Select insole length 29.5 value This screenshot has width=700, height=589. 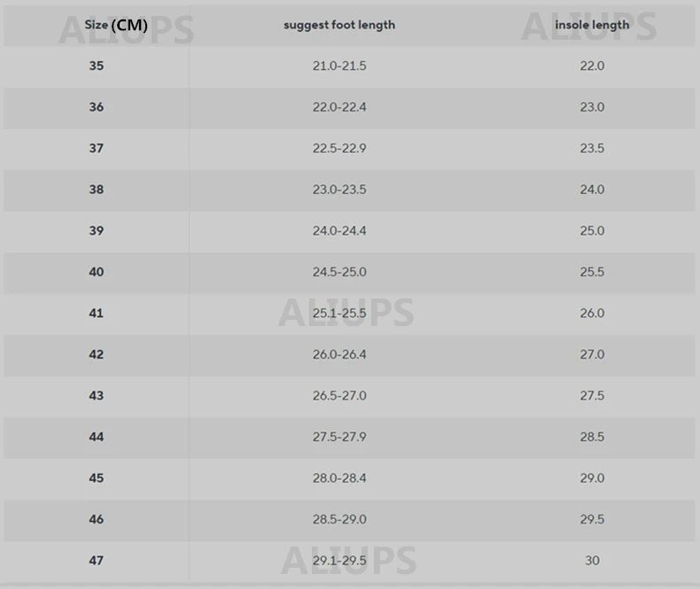(x=592, y=519)
